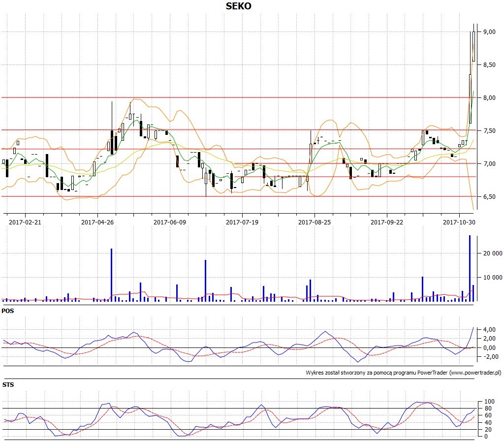Click the -2,00 POS axis value
504x441 pixels.
[x=491, y=357]
